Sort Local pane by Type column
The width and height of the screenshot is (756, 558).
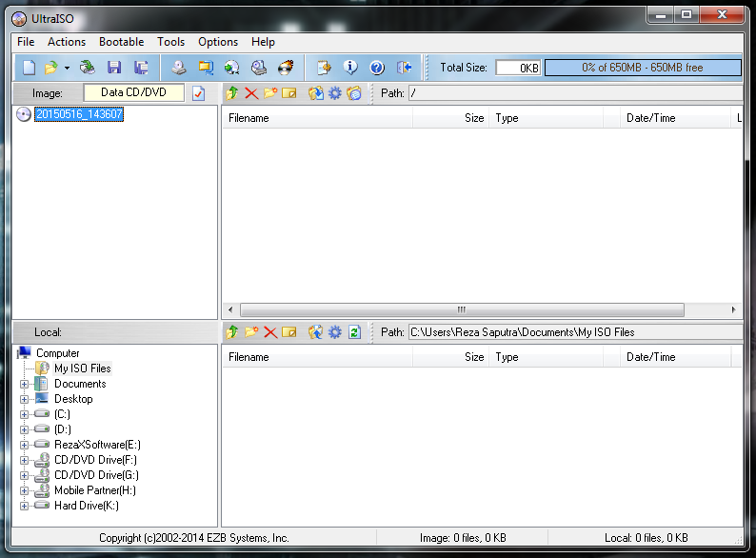(546, 357)
